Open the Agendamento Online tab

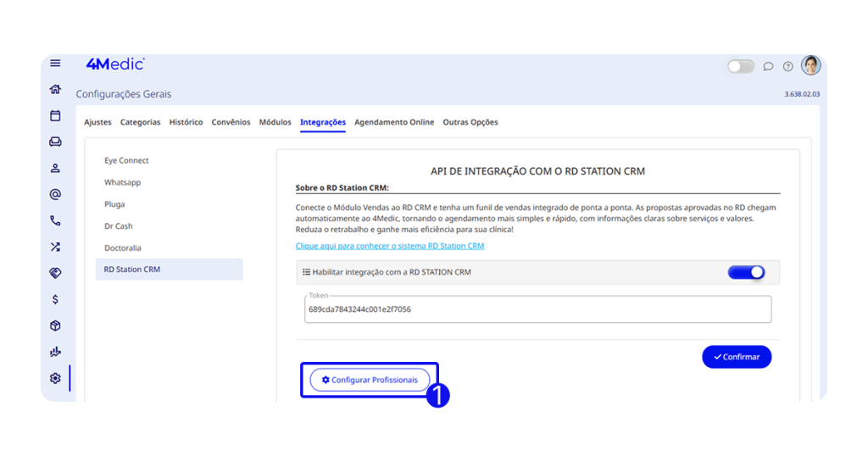pyautogui.click(x=394, y=122)
